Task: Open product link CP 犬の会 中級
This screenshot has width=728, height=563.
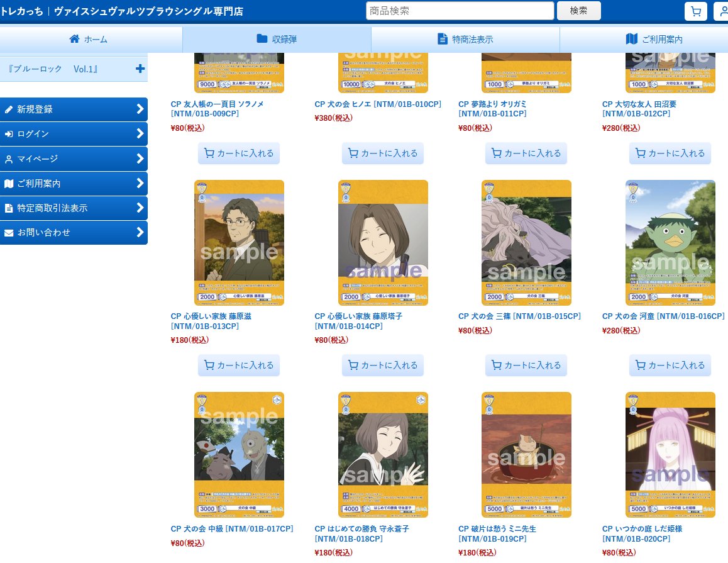Action: point(232,528)
